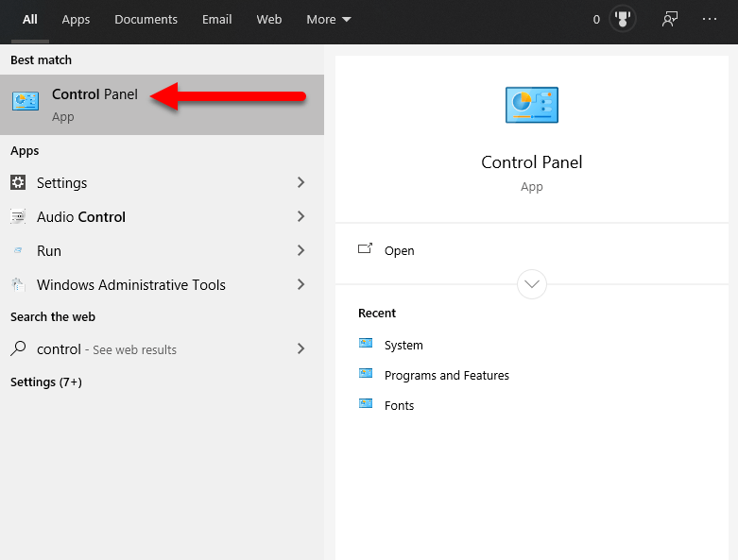Click the rewards points count 0
The width and height of the screenshot is (738, 560).
[596, 19]
